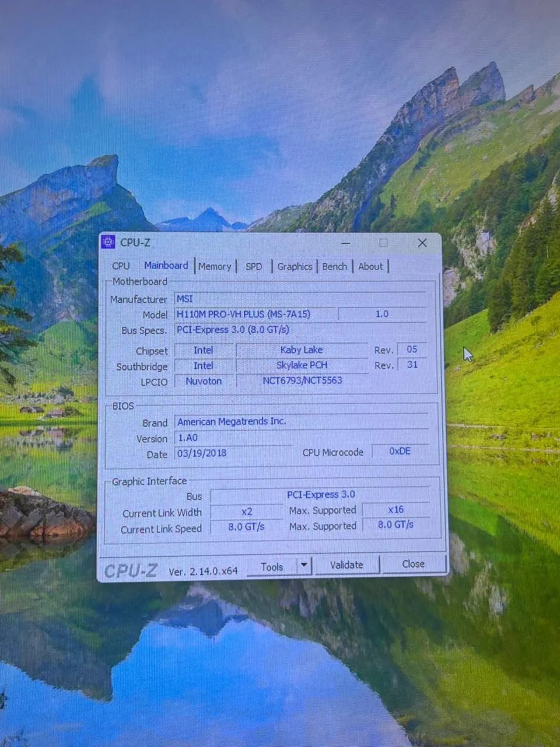Image resolution: width=560 pixels, height=747 pixels.
Task: Click Max. Supported link speed 8.0 GT/s
Action: [395, 525]
